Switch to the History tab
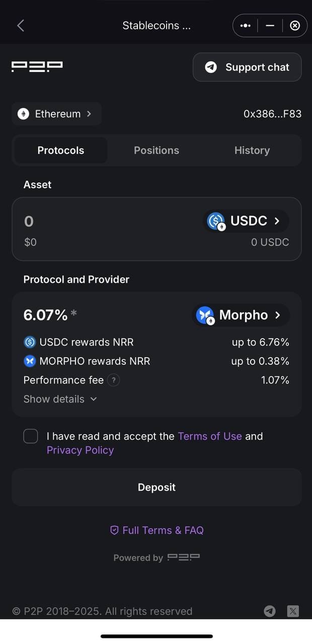 [252, 150]
